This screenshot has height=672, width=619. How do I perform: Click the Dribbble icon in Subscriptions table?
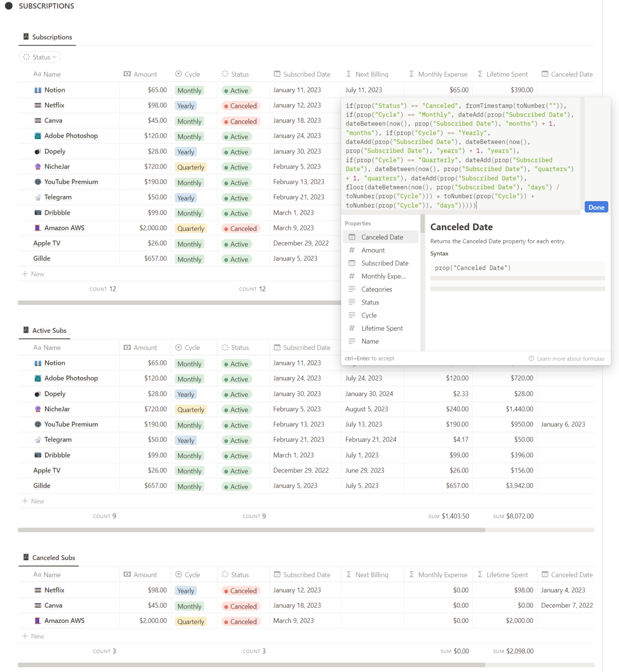click(x=38, y=213)
